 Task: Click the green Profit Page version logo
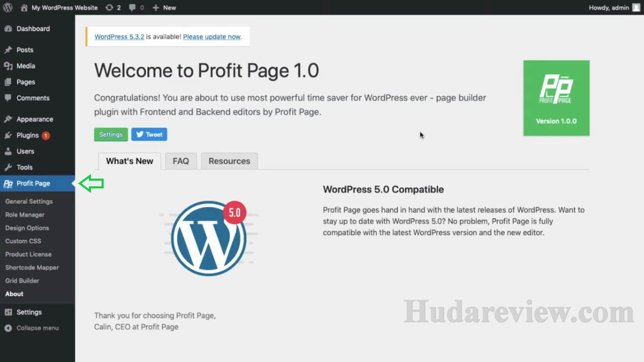[556, 98]
